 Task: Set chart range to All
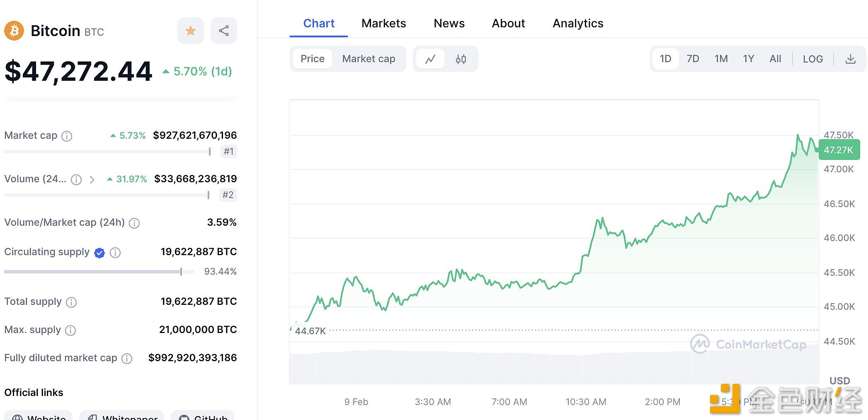(x=775, y=59)
